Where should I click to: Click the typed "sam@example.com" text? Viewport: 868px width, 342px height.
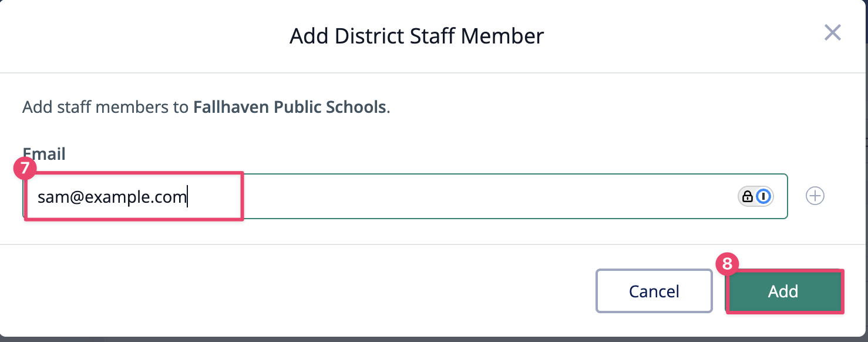click(112, 197)
